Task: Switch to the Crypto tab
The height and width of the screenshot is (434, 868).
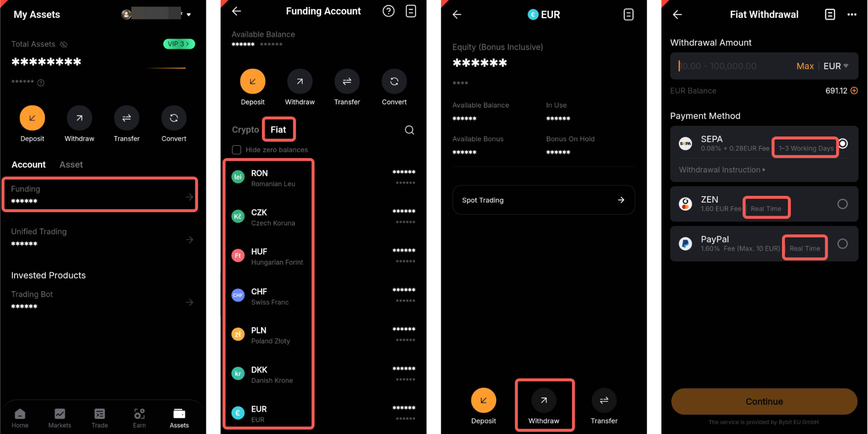Action: 245,130
